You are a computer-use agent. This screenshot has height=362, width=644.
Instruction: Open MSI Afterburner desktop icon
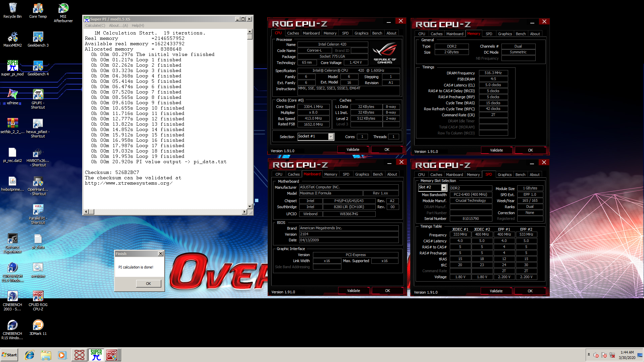(63, 13)
